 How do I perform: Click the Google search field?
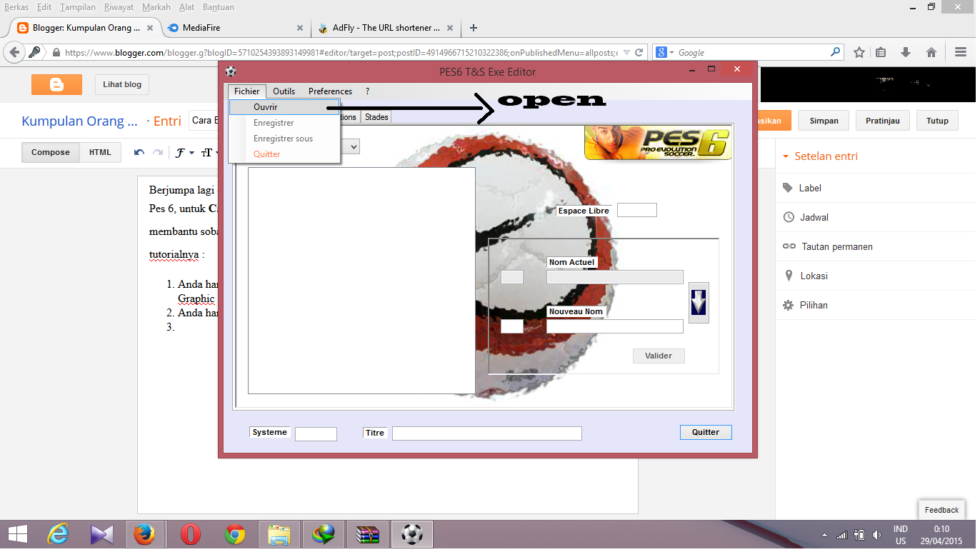[x=751, y=52]
